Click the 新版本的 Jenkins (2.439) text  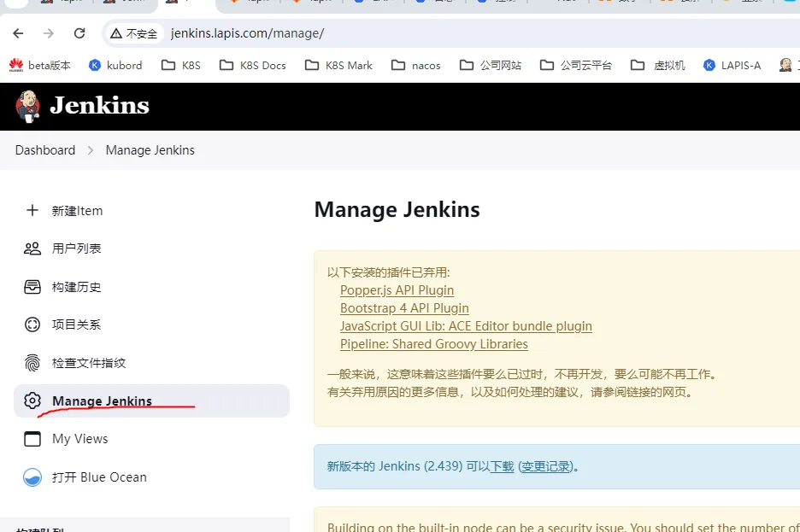395,466
